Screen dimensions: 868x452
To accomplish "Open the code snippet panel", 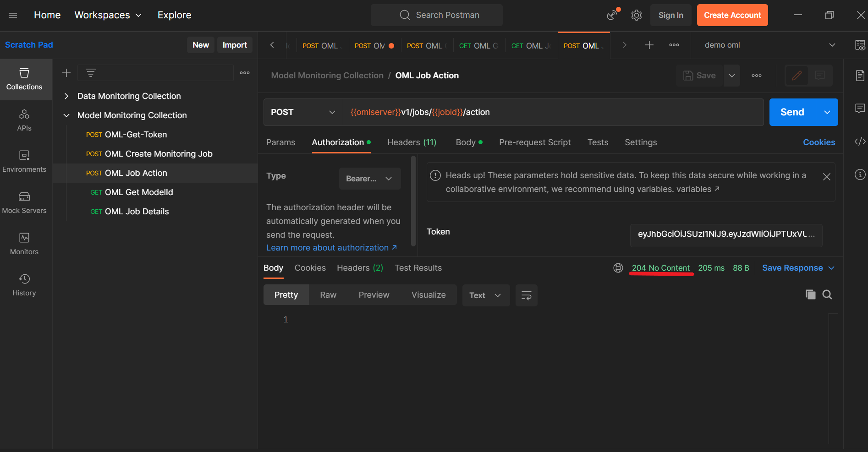I will click(x=860, y=142).
